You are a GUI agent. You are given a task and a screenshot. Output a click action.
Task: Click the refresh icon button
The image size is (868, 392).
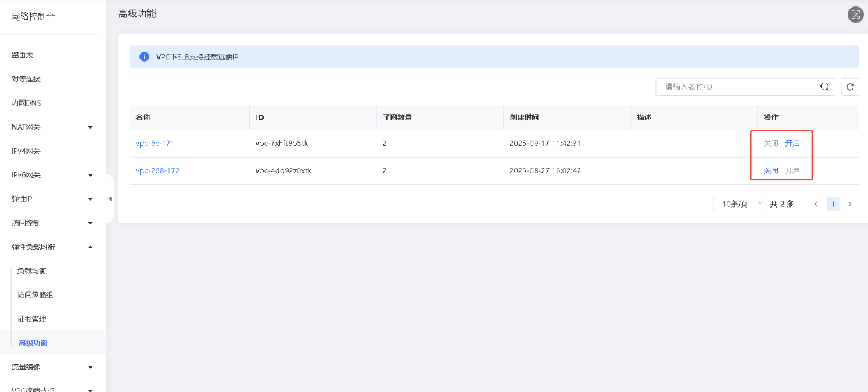(850, 87)
